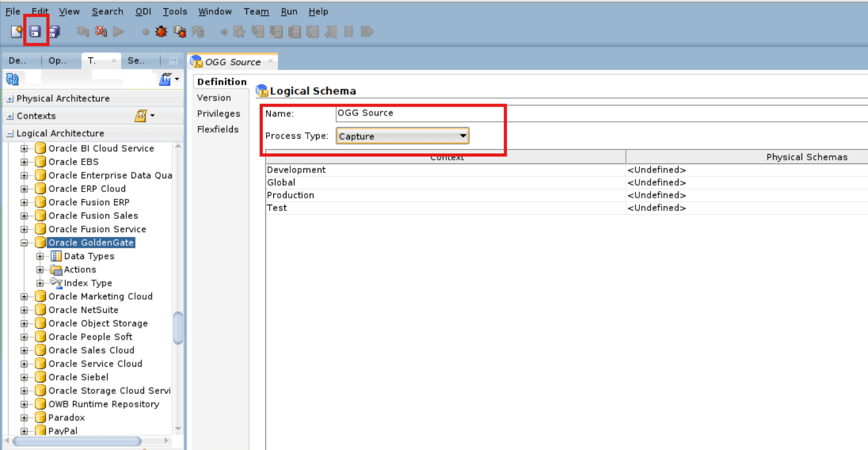This screenshot has height=450, width=868.
Task: Open the Privileges section
Action: pos(218,113)
